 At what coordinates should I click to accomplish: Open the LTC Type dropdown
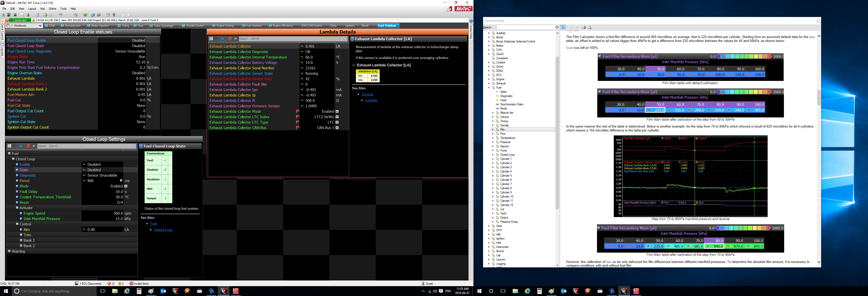[x=337, y=122]
